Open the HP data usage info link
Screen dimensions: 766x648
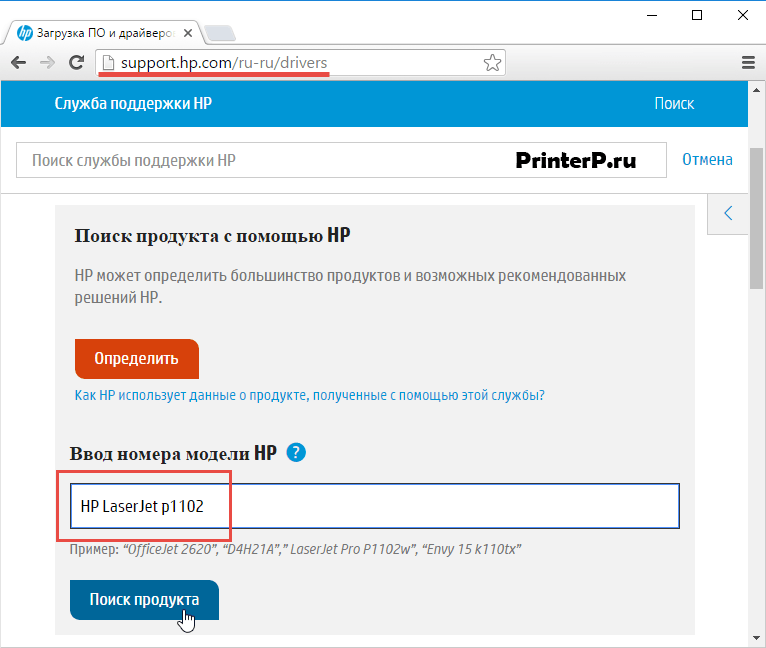tap(309, 395)
